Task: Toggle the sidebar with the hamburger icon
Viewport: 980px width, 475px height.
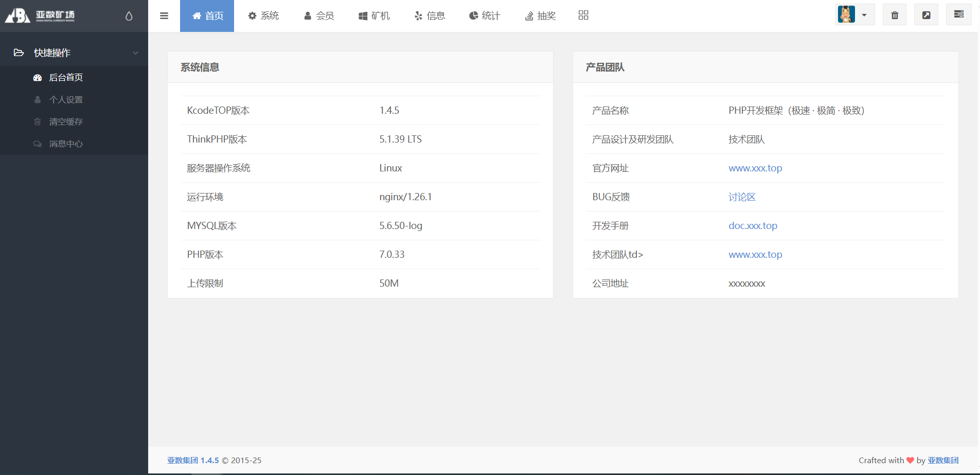Action: [x=164, y=16]
